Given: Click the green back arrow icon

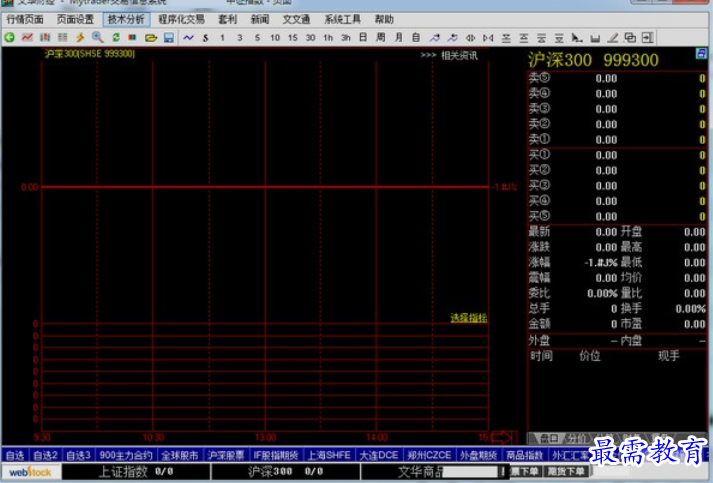Looking at the screenshot, I should coord(10,38).
